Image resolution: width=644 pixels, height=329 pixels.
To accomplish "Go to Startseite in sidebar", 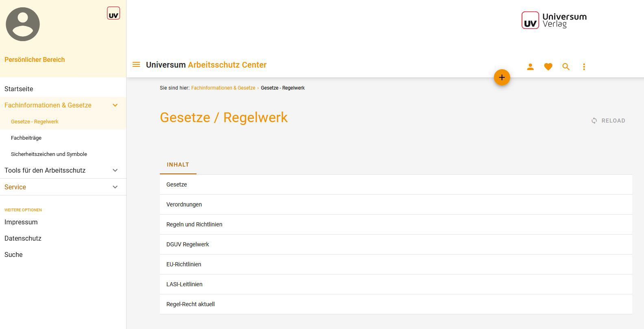I will pos(63,89).
